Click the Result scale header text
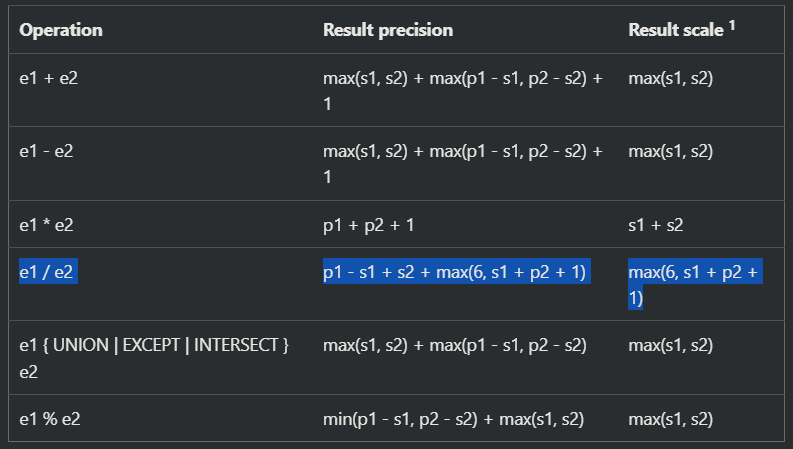The image size is (793, 449). tap(675, 30)
